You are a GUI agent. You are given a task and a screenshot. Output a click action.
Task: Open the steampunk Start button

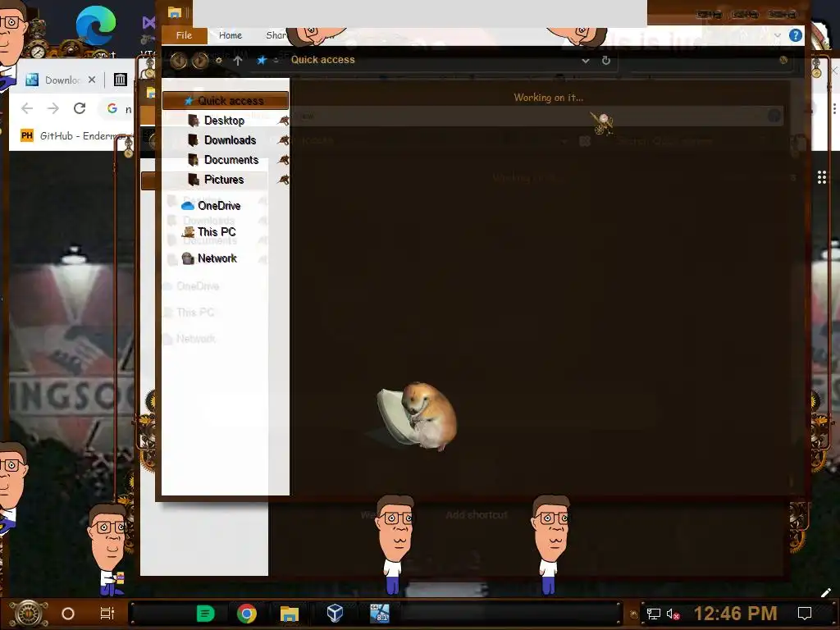pyautogui.click(x=29, y=614)
